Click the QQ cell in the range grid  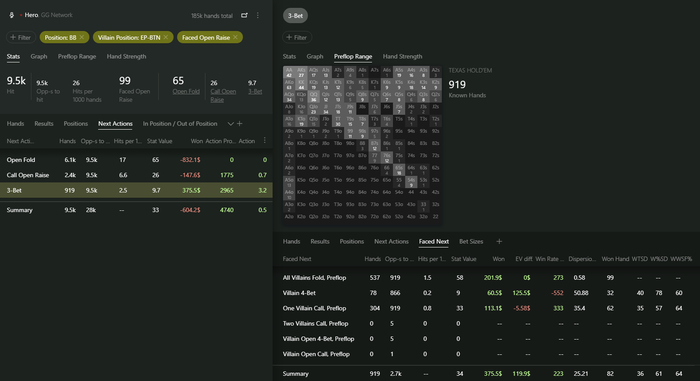[x=313, y=96]
